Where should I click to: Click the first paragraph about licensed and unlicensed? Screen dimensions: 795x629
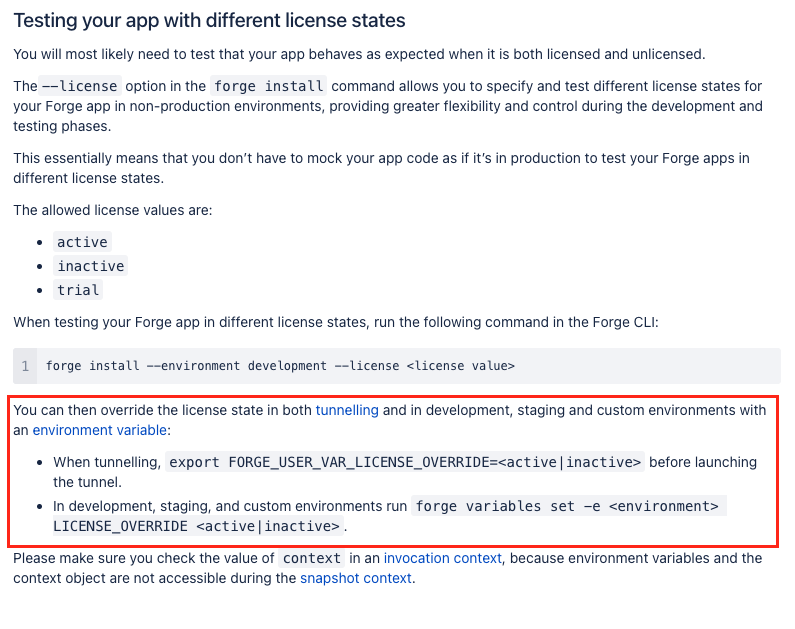click(359, 54)
